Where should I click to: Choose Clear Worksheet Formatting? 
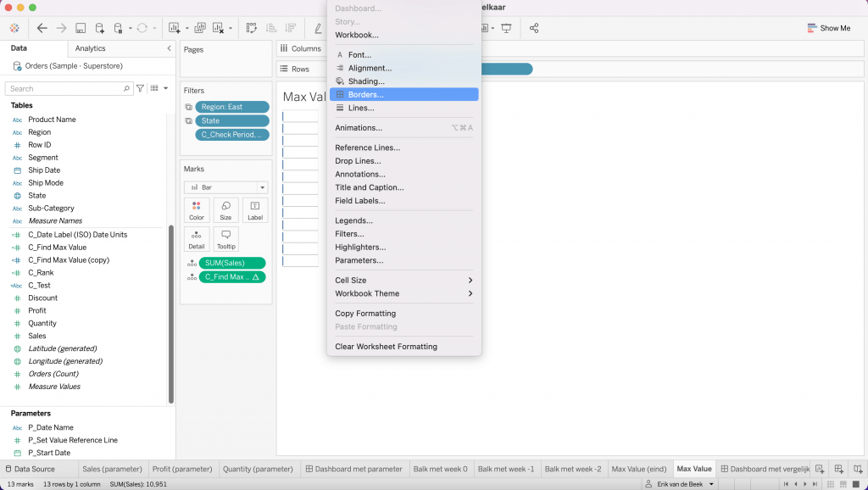click(x=387, y=347)
